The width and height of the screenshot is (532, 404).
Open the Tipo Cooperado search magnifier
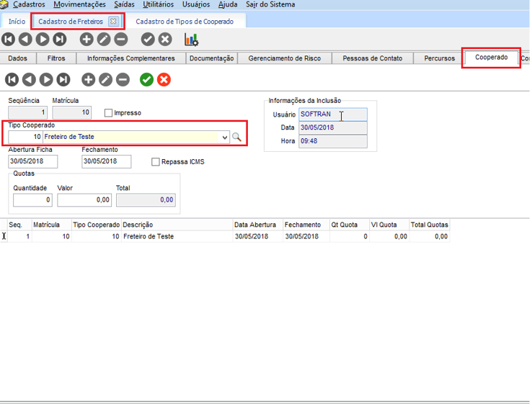[236, 137]
